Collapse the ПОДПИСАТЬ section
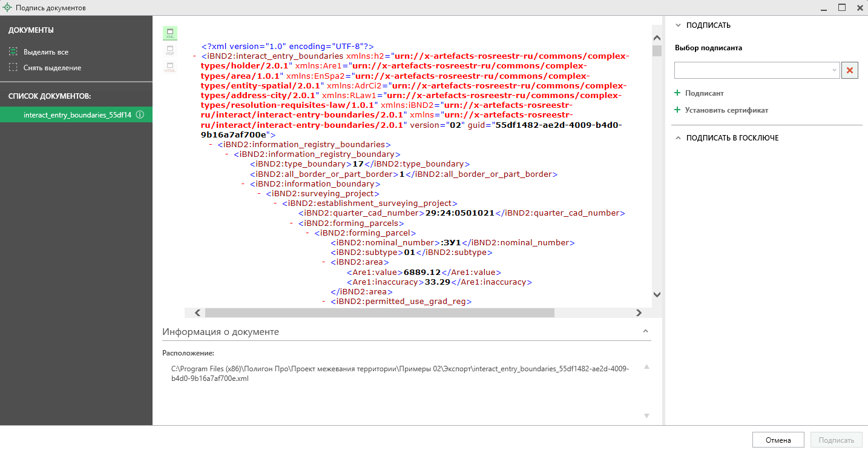 [679, 25]
